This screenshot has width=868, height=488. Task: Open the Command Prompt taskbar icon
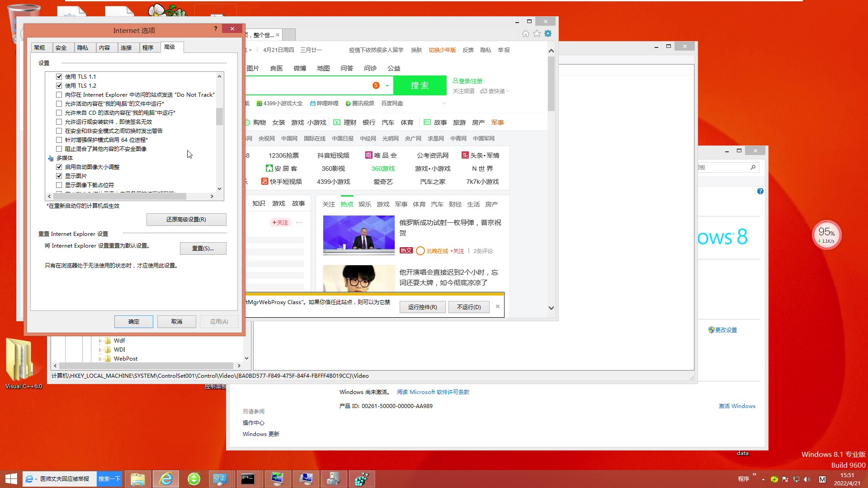coord(248,479)
